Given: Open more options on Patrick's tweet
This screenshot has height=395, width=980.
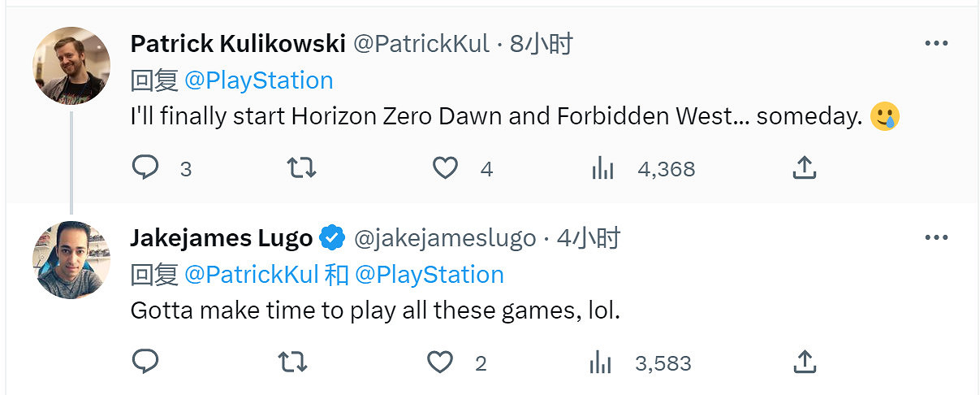Looking at the screenshot, I should [x=936, y=43].
